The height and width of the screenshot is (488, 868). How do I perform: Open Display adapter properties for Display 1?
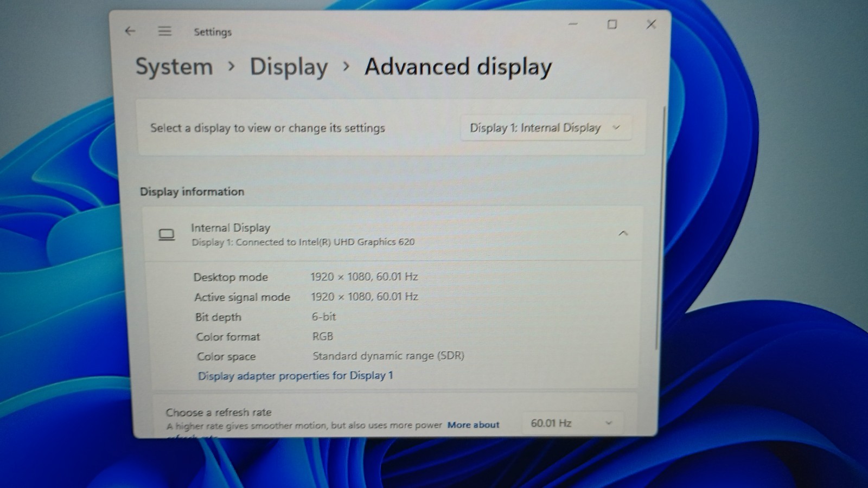(x=295, y=376)
